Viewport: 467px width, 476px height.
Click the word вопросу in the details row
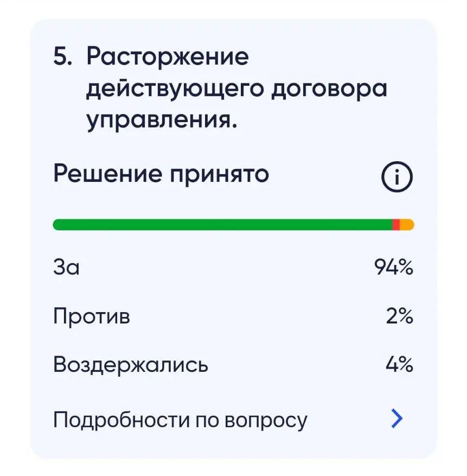coord(266,421)
